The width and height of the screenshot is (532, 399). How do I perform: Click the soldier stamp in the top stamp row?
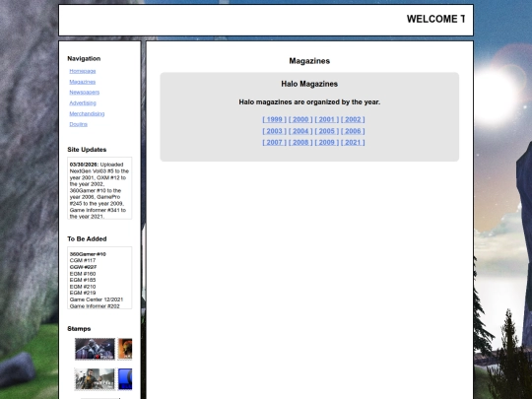click(95, 349)
